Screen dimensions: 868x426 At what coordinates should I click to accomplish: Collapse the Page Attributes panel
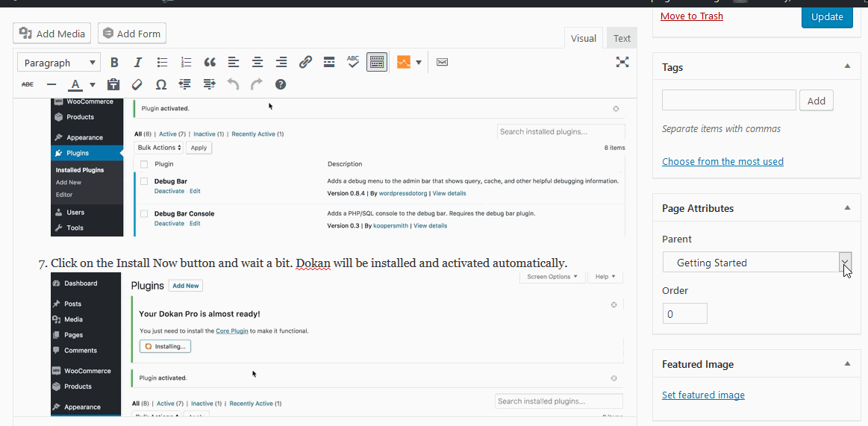[x=847, y=208]
